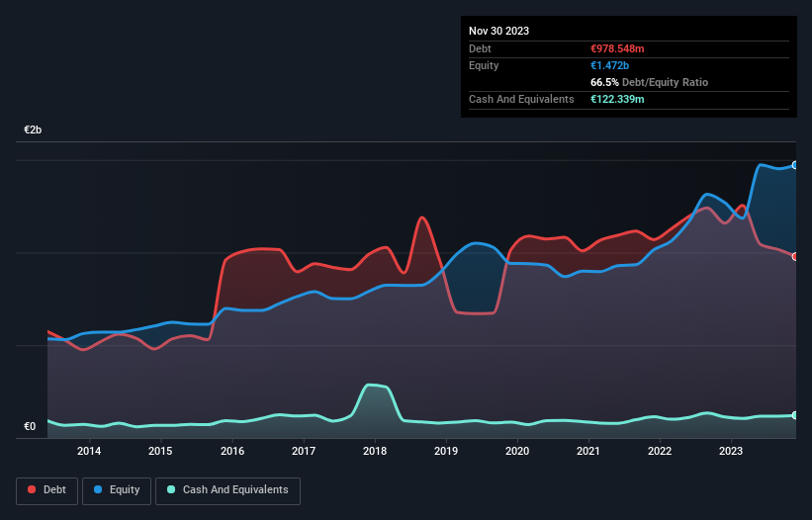The image size is (812, 520).
Task: Click the €122.339m cash value
Action: pos(617,99)
